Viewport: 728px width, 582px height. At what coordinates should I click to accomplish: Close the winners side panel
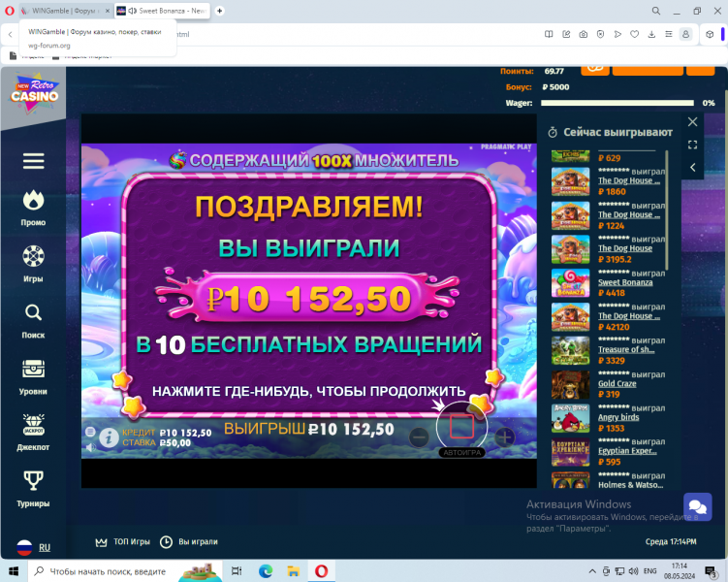click(692, 122)
